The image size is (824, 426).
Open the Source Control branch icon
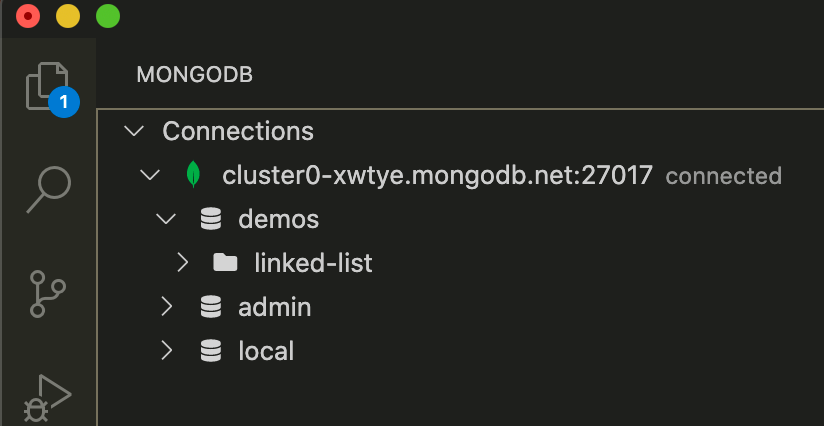click(47, 294)
